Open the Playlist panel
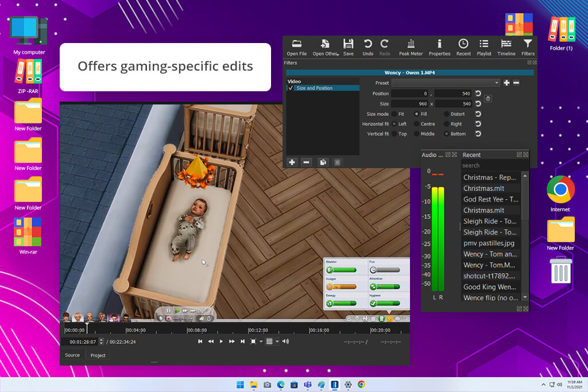Image resolution: width=588 pixels, height=392 pixels. (x=483, y=48)
